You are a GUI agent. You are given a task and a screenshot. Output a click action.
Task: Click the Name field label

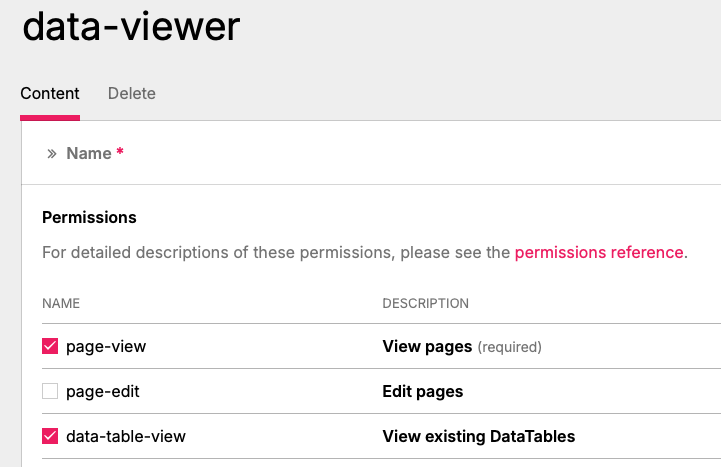point(89,154)
